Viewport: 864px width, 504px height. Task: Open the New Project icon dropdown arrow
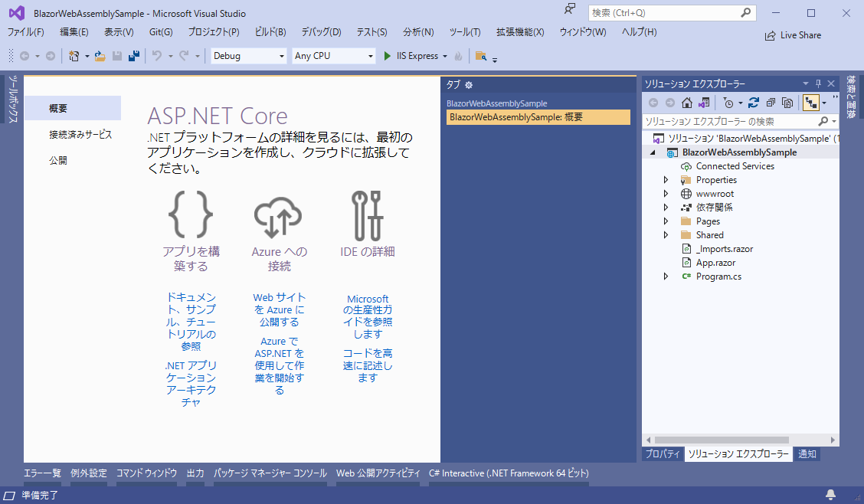pos(87,56)
